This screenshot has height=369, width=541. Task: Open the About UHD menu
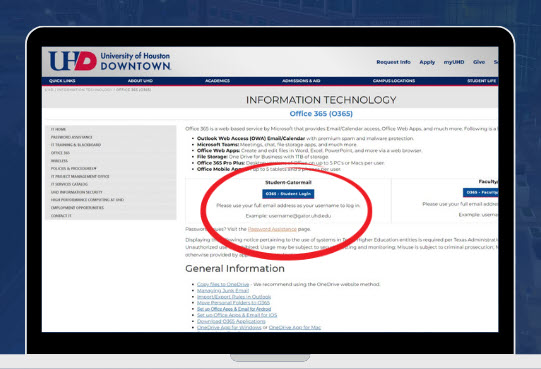tap(140, 81)
